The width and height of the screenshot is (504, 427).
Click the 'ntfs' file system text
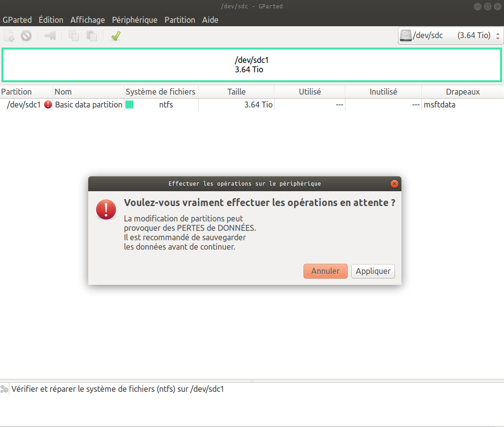click(166, 105)
